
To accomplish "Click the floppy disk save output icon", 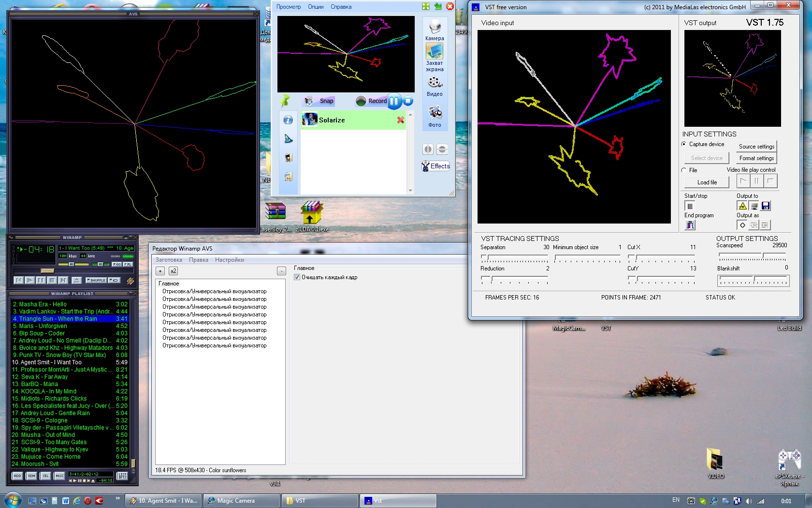I will 766,206.
